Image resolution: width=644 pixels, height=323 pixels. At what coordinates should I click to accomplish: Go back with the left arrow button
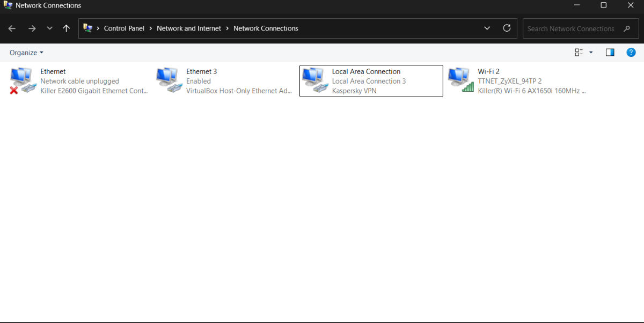(12, 28)
